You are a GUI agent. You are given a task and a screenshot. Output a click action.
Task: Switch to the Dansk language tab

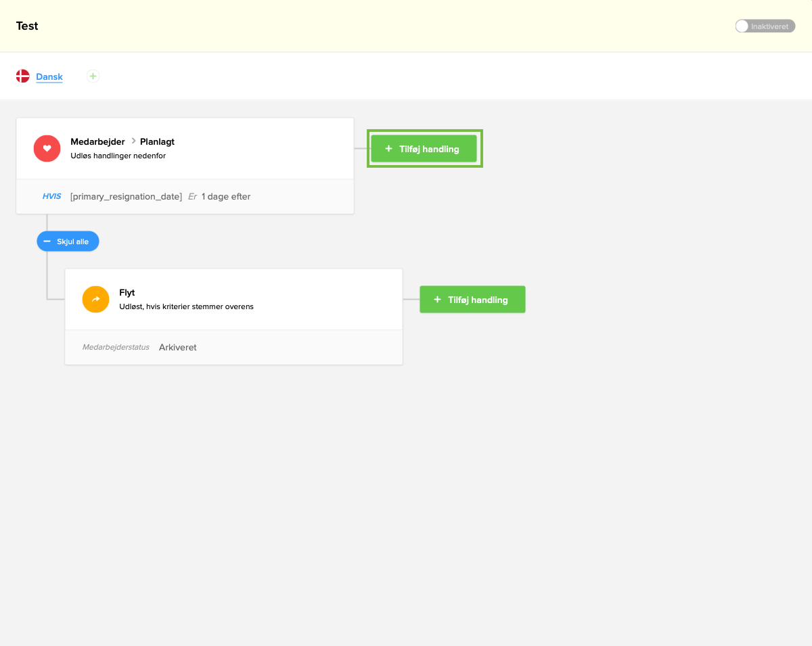click(49, 77)
